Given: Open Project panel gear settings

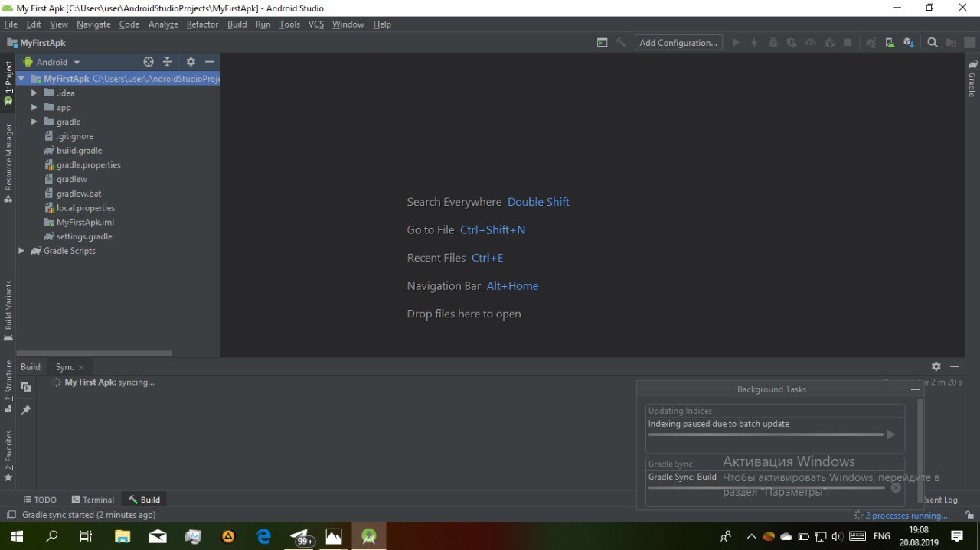Looking at the screenshot, I should pos(191,62).
